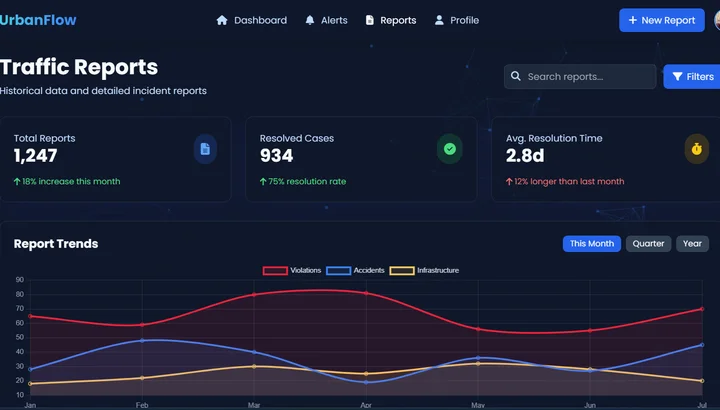Click the New Report button

662,20
